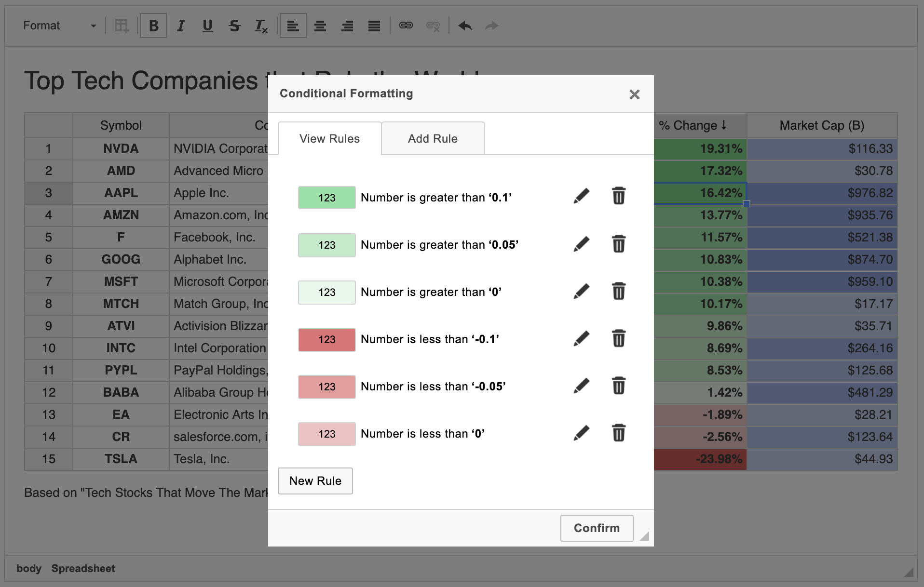Align text left

click(x=293, y=26)
